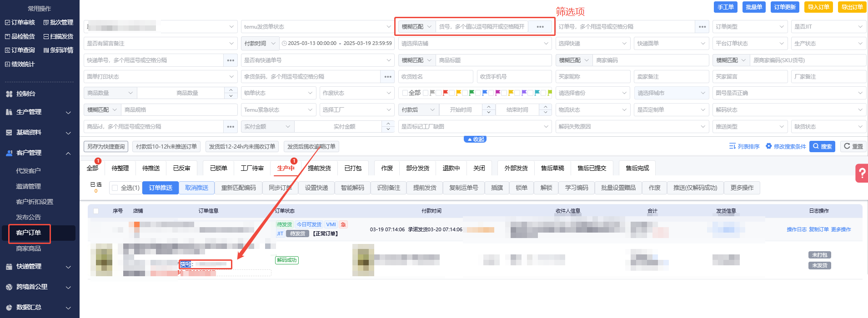The image size is (868, 318).
Task: Open the 是否有留言备注 dropdown
Action: click(x=161, y=44)
